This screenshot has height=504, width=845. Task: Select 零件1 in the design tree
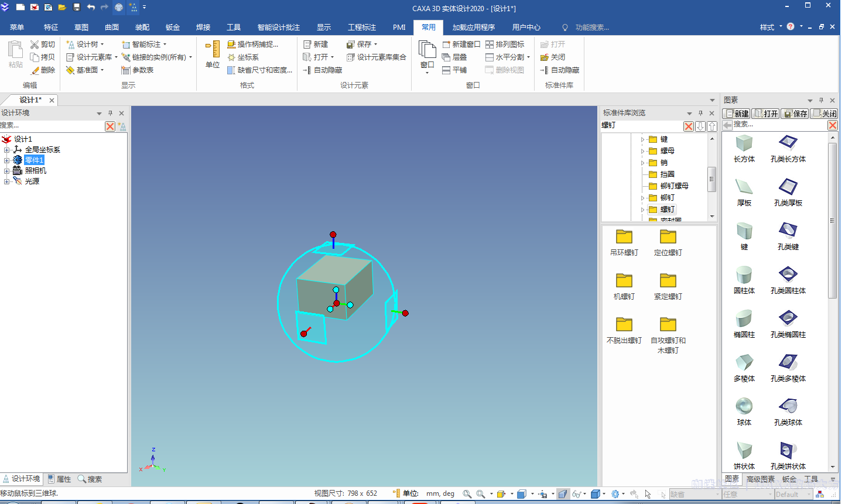(x=34, y=160)
